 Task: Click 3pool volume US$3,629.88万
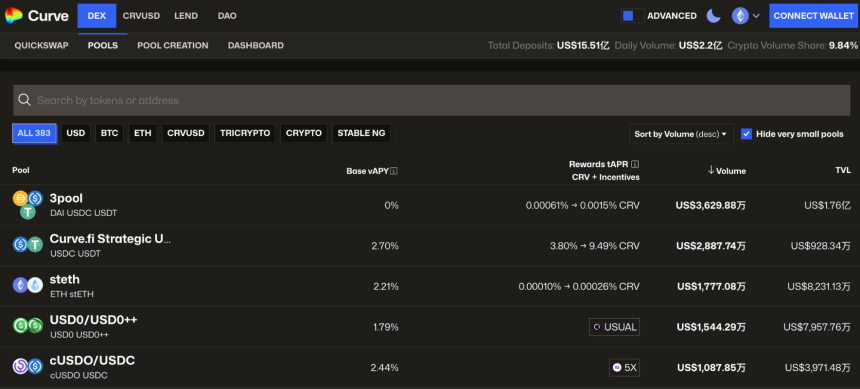click(711, 206)
